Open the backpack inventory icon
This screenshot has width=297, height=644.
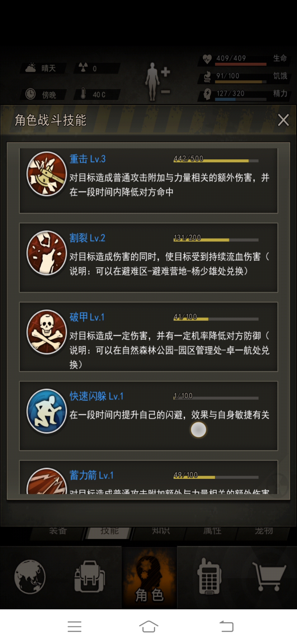90,577
